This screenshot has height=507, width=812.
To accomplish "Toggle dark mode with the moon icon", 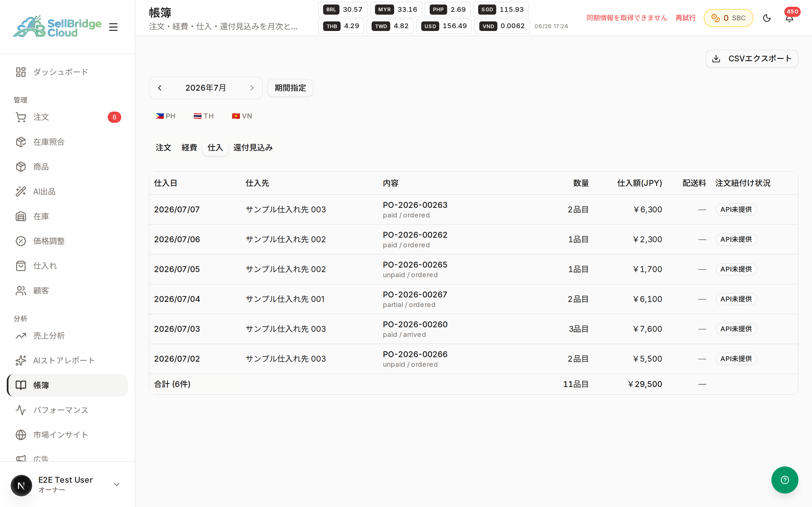I will [x=767, y=18].
